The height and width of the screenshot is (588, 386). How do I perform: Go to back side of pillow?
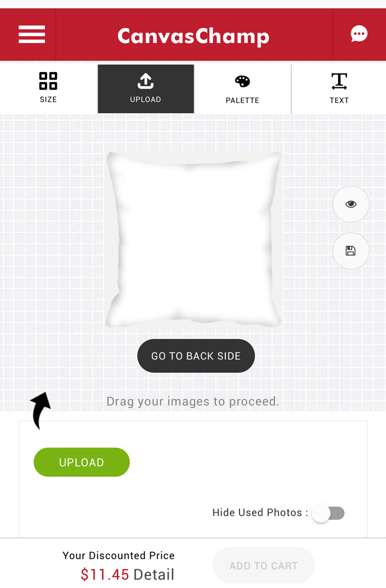(x=196, y=356)
